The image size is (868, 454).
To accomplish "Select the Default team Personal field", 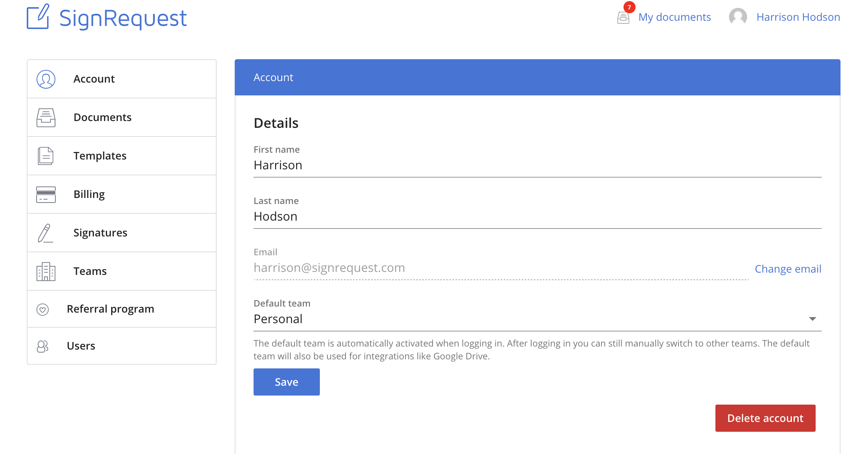I will tap(537, 319).
